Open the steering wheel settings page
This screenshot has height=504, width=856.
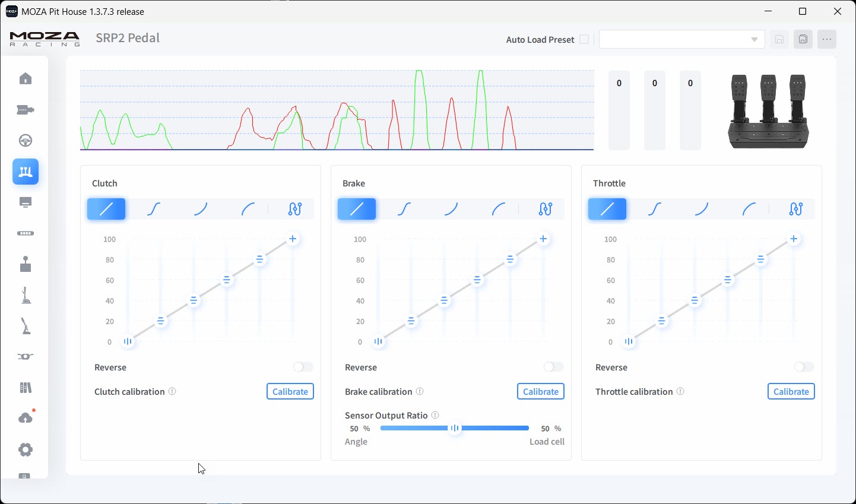(25, 141)
